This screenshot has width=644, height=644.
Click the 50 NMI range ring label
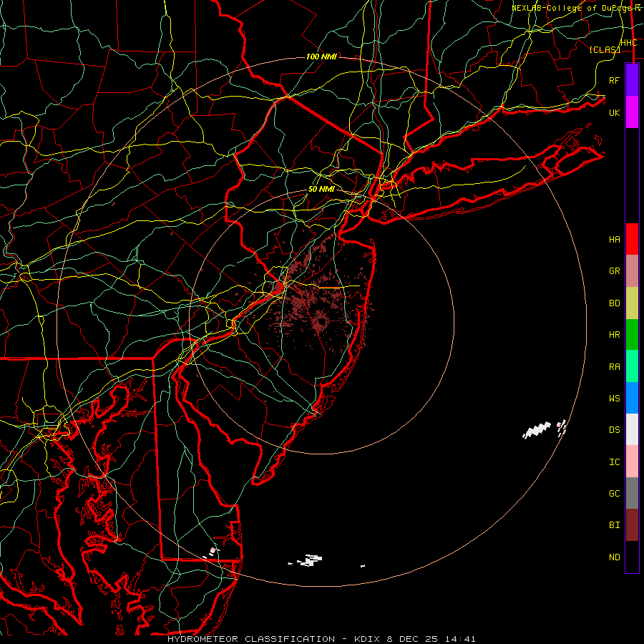321,190
